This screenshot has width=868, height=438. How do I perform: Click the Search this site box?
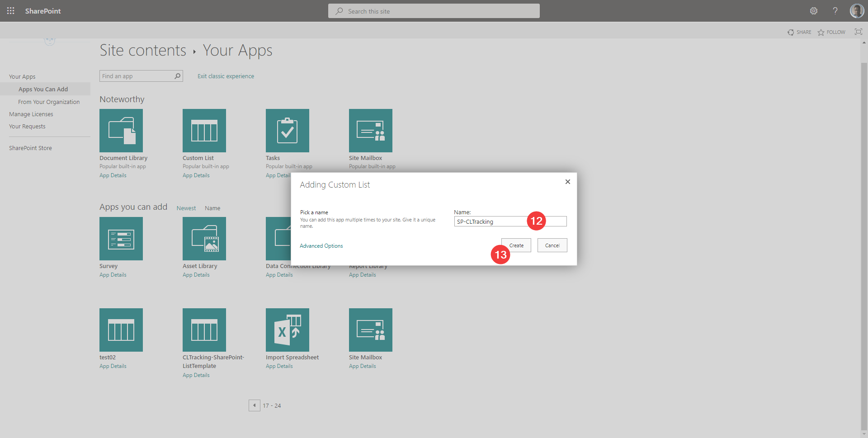[434, 11]
